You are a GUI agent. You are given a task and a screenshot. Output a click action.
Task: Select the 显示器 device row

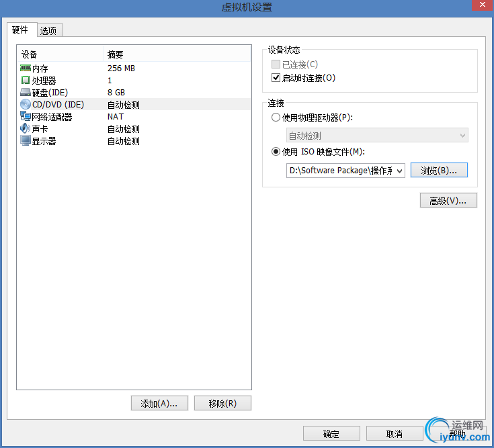(134, 141)
